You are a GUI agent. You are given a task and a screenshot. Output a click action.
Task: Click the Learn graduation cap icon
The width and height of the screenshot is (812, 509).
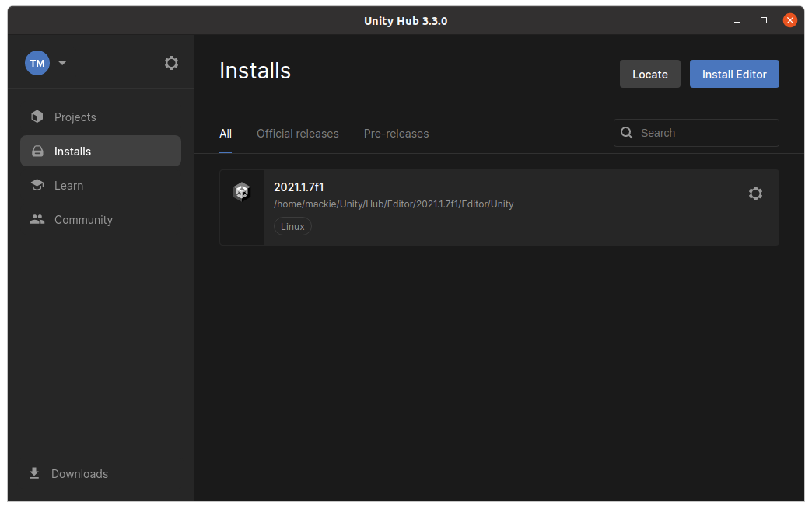click(37, 185)
